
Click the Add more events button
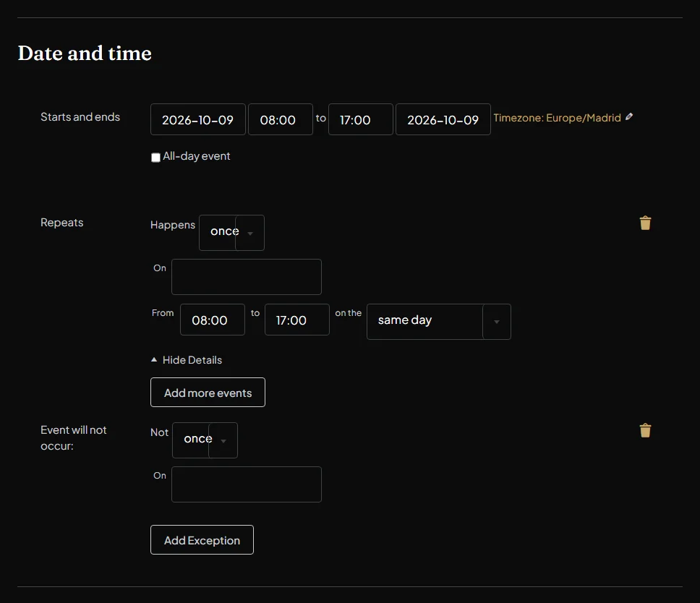point(208,393)
